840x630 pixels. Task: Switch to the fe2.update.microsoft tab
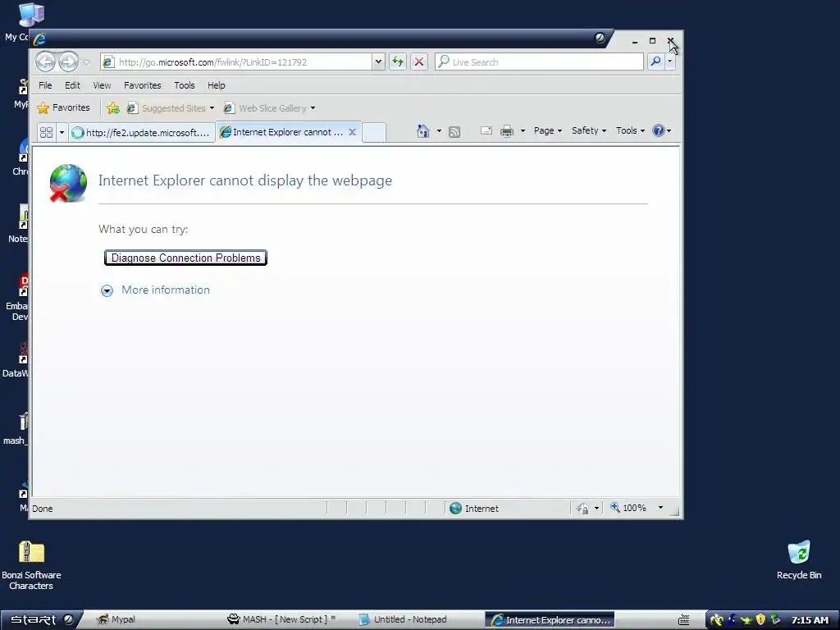pos(141,132)
